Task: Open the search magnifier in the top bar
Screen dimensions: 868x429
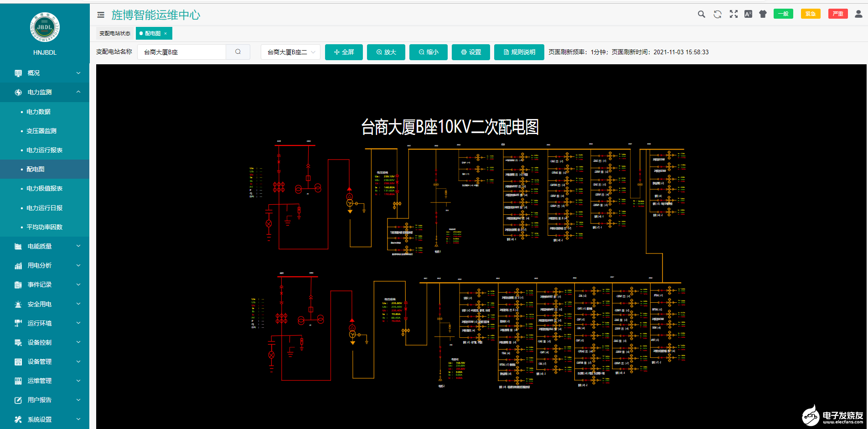Action: [x=701, y=14]
